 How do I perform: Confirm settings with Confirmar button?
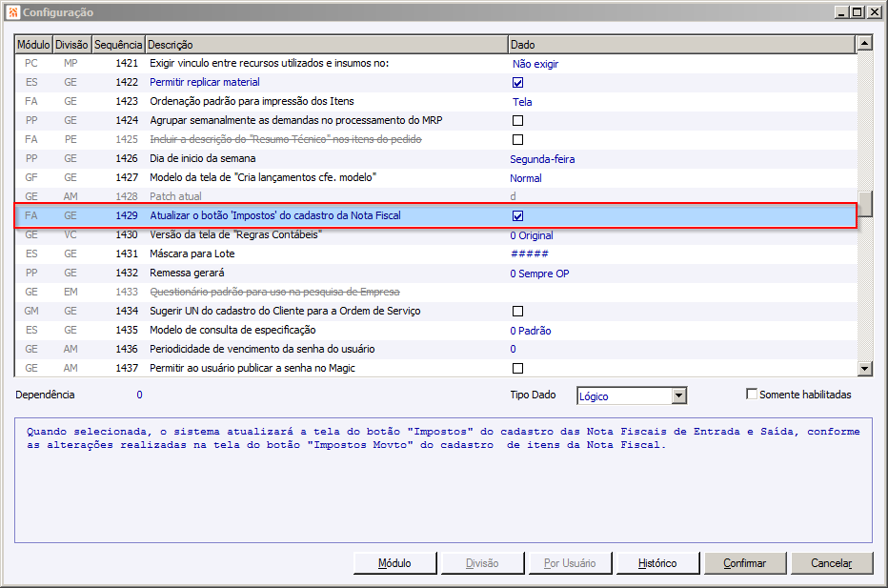pyautogui.click(x=745, y=563)
